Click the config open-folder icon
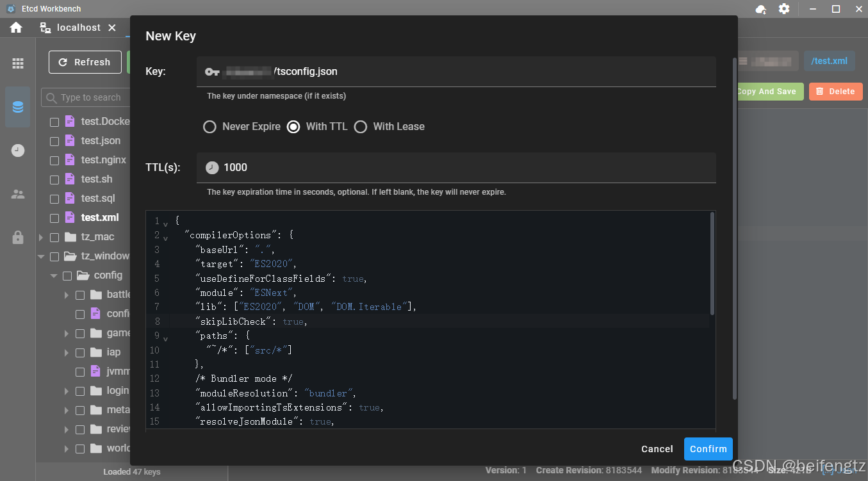Image resolution: width=868 pixels, height=481 pixels. 83,275
